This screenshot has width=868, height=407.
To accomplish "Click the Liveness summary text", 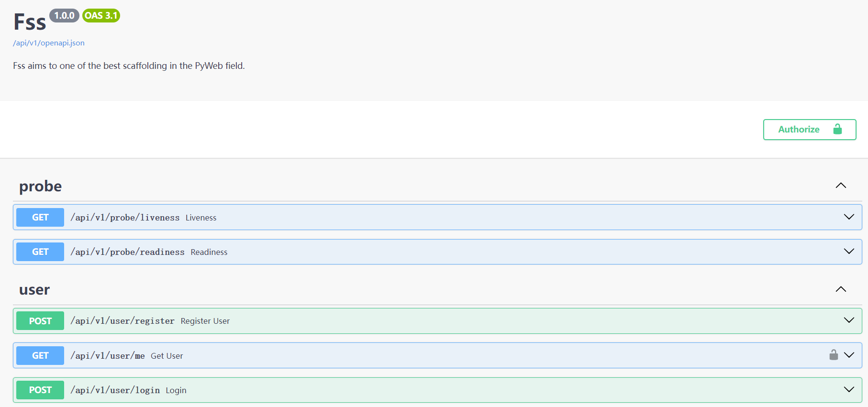I will (x=201, y=218).
